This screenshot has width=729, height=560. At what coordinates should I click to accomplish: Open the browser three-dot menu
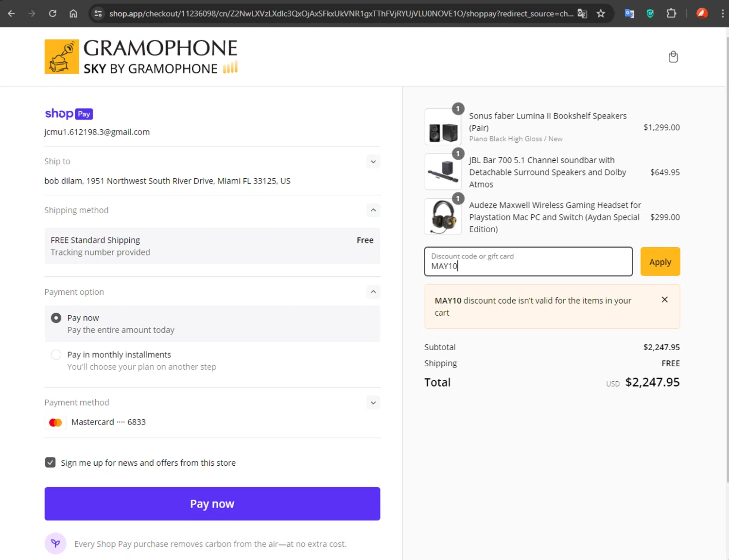722,14
